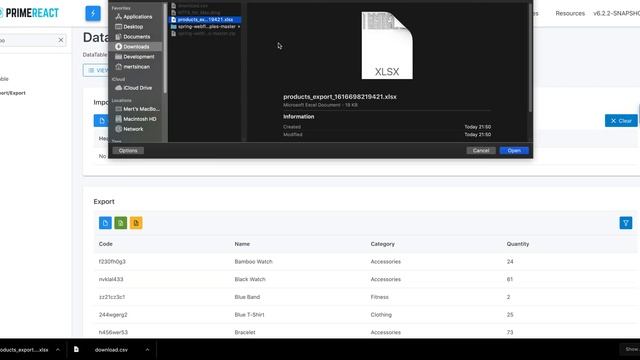Cancel the file open dialog
Screen dimensions: 640x360
481,151
